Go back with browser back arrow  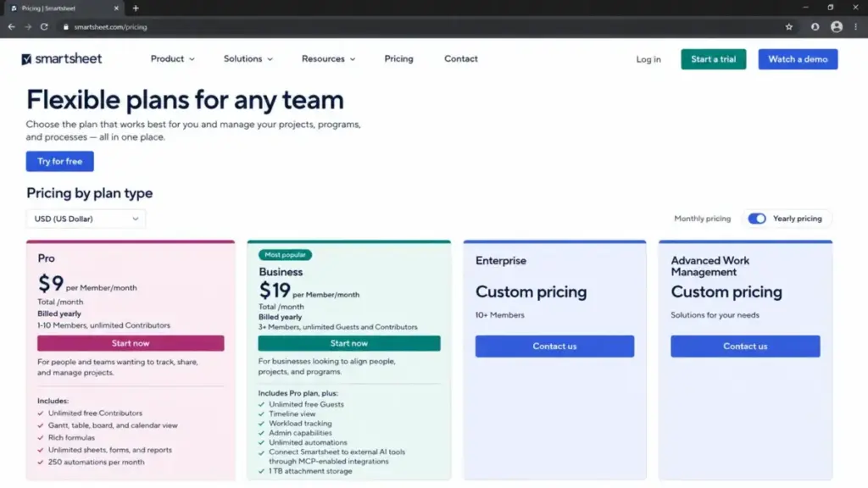(x=12, y=26)
